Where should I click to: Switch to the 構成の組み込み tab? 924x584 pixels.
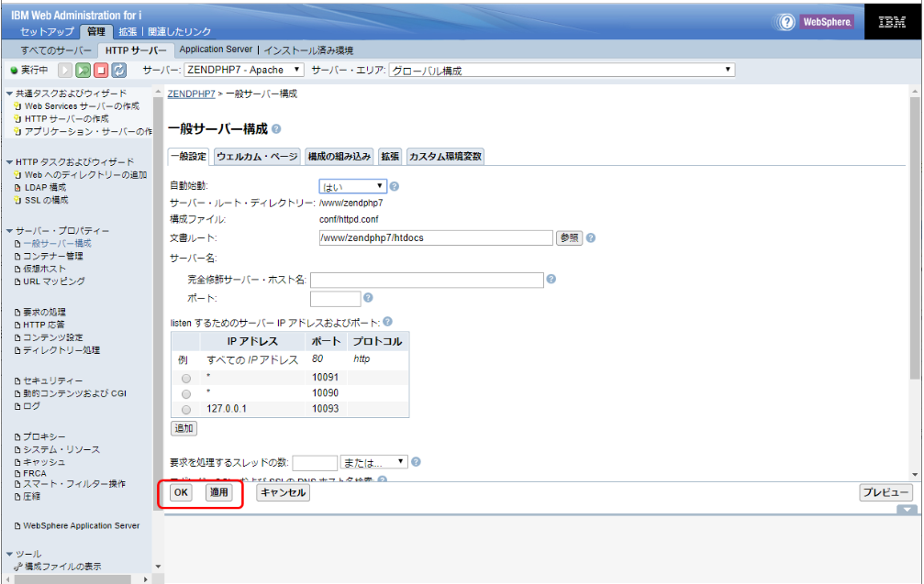340,157
